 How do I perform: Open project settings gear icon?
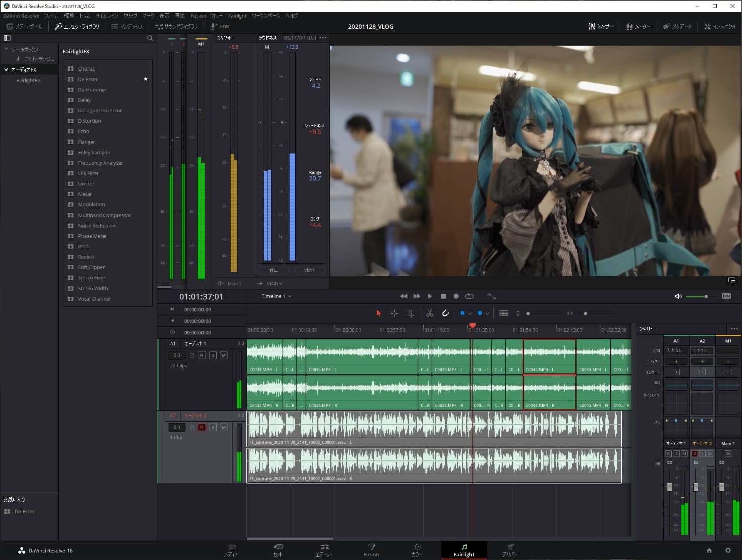(728, 551)
